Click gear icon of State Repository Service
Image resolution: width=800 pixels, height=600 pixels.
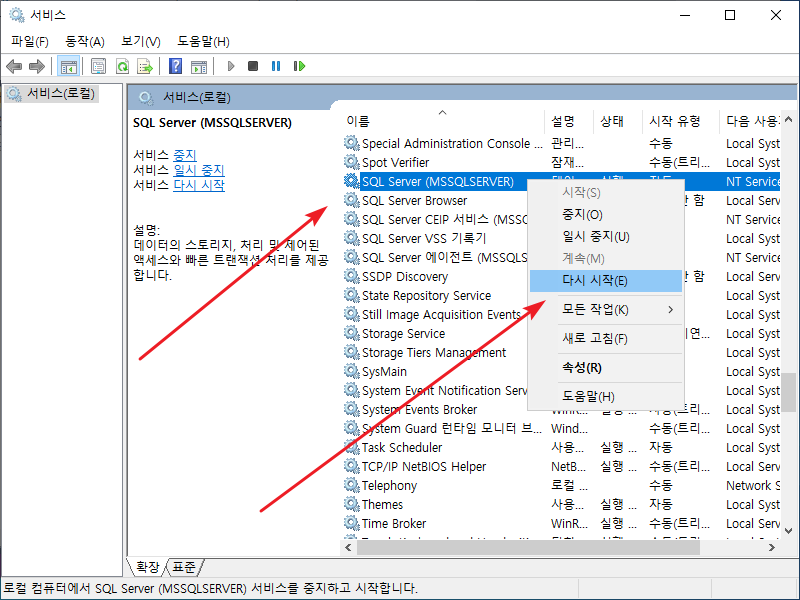point(352,295)
